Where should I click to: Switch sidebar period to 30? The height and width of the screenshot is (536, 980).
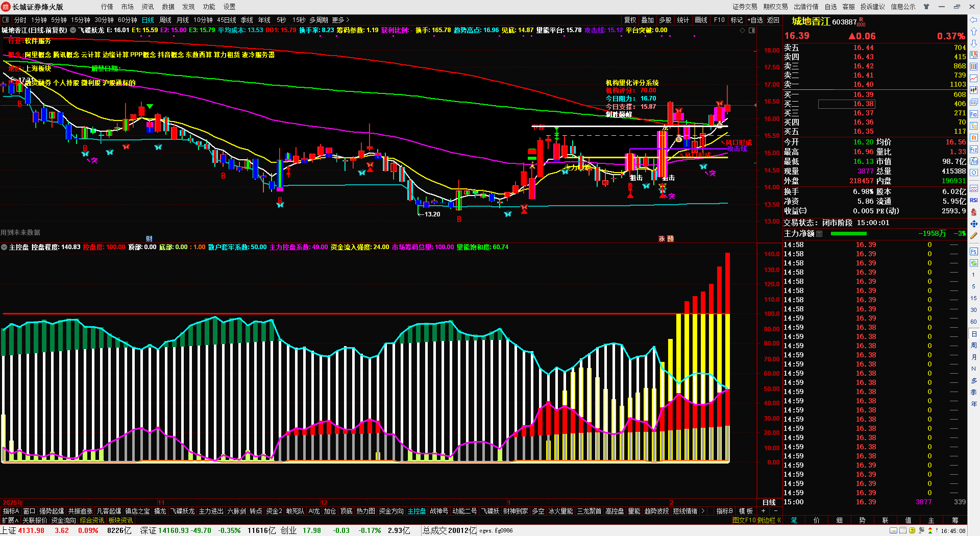[974, 310]
